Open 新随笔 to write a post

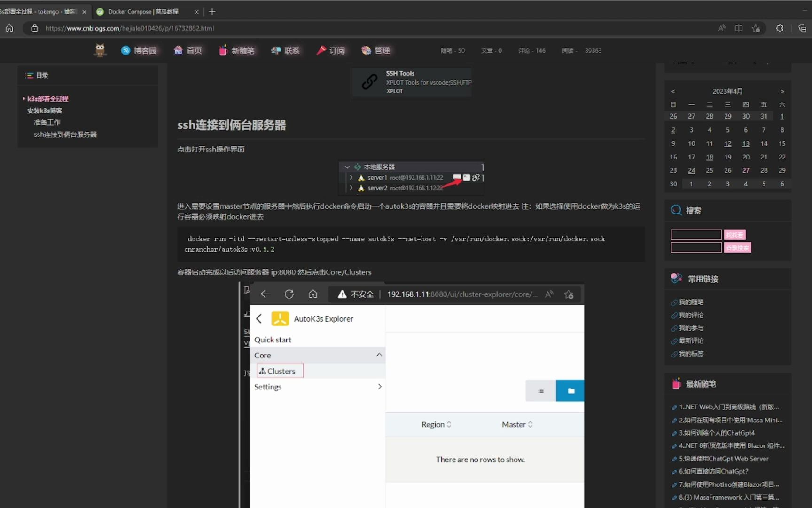236,50
